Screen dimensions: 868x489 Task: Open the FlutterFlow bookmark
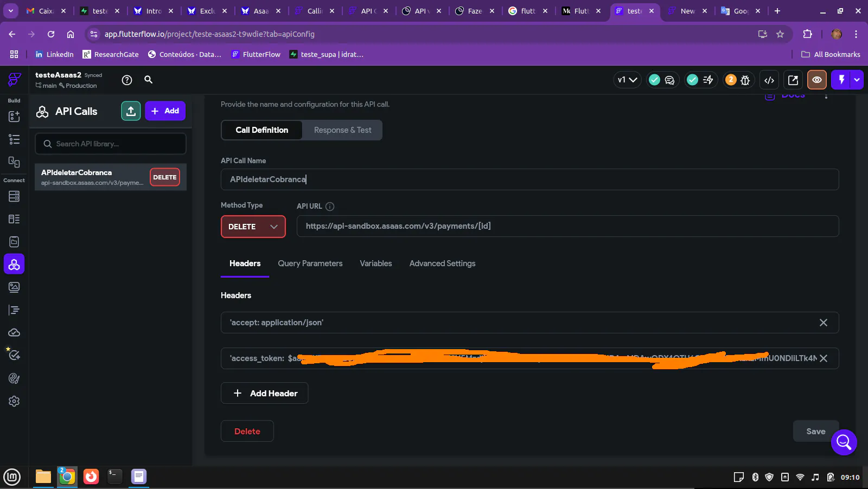[x=256, y=54]
